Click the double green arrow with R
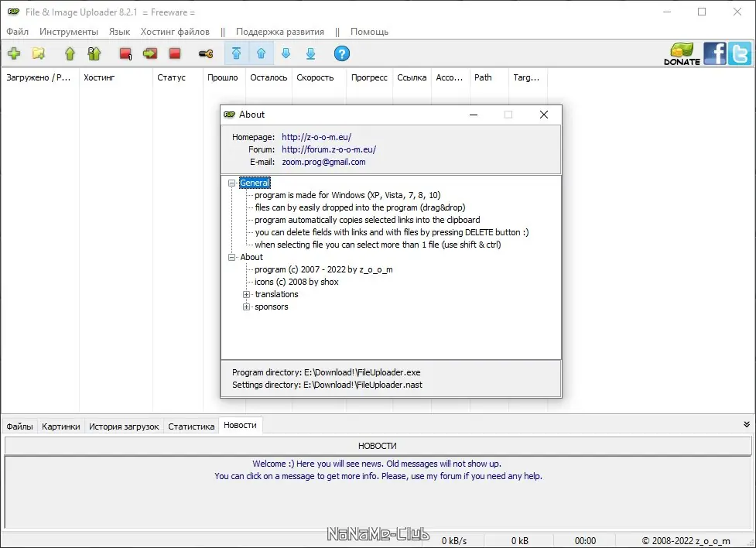The height and width of the screenshot is (548, 756). 94,53
